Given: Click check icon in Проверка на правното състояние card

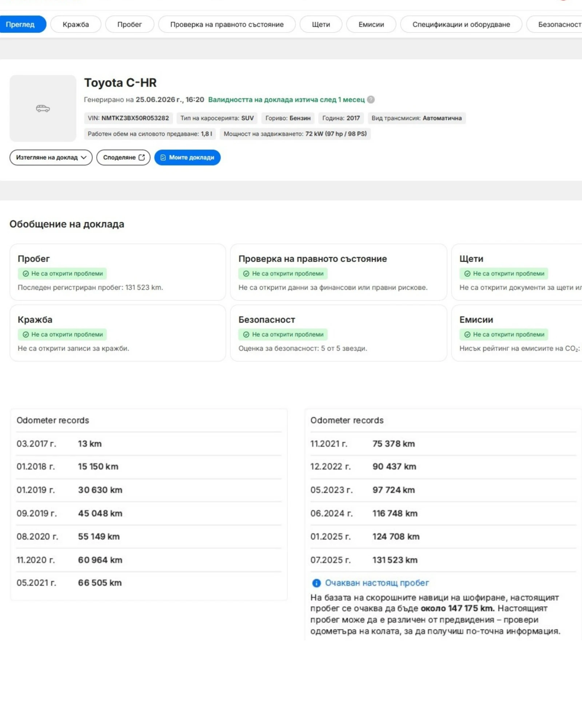Looking at the screenshot, I should pos(246,273).
